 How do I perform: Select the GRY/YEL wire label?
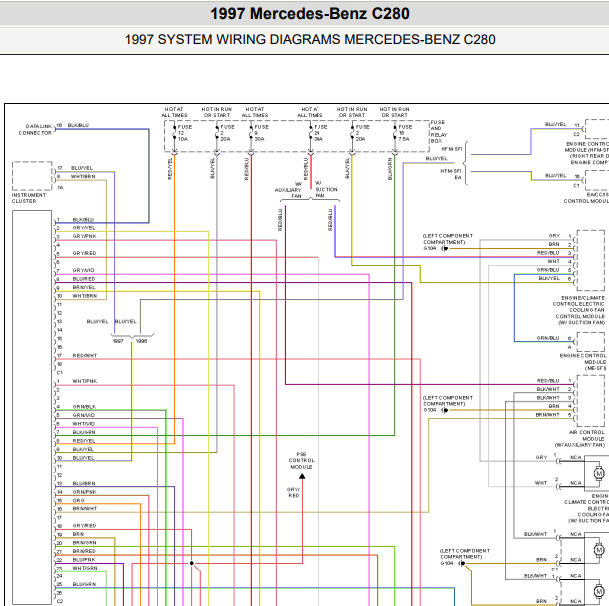tap(84, 228)
